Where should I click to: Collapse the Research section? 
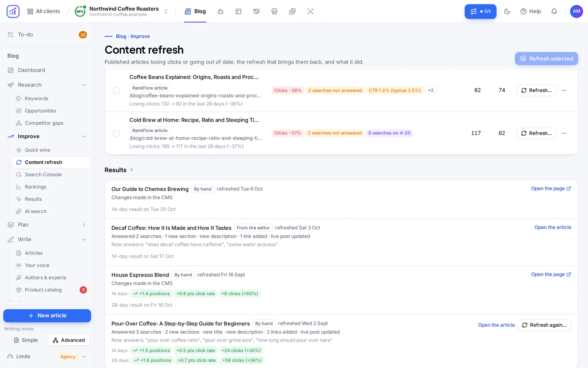coord(84,85)
